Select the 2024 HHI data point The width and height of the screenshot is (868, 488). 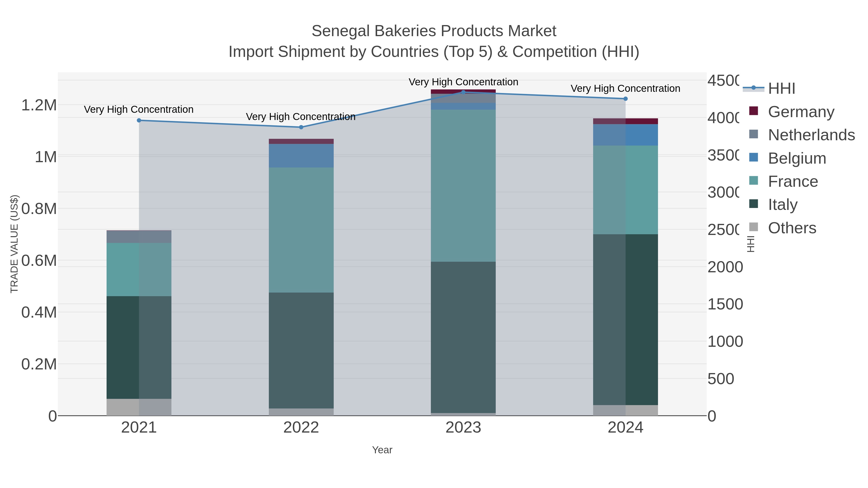(x=625, y=99)
